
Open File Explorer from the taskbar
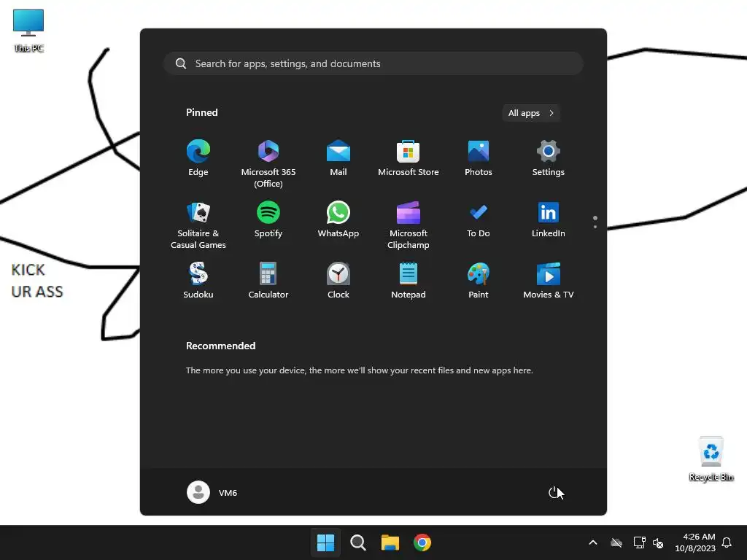(390, 542)
